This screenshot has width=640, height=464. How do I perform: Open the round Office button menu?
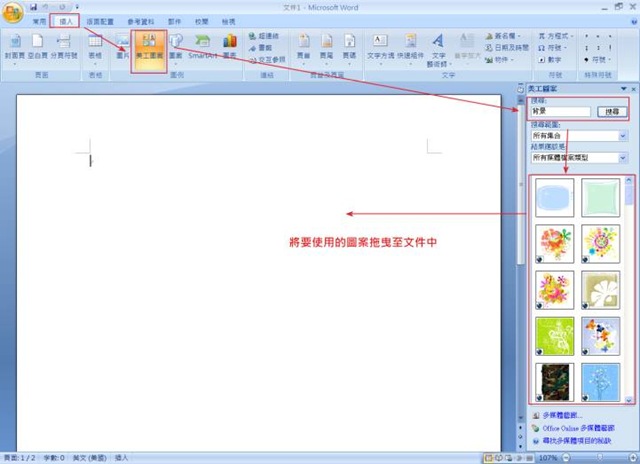pos(13,12)
